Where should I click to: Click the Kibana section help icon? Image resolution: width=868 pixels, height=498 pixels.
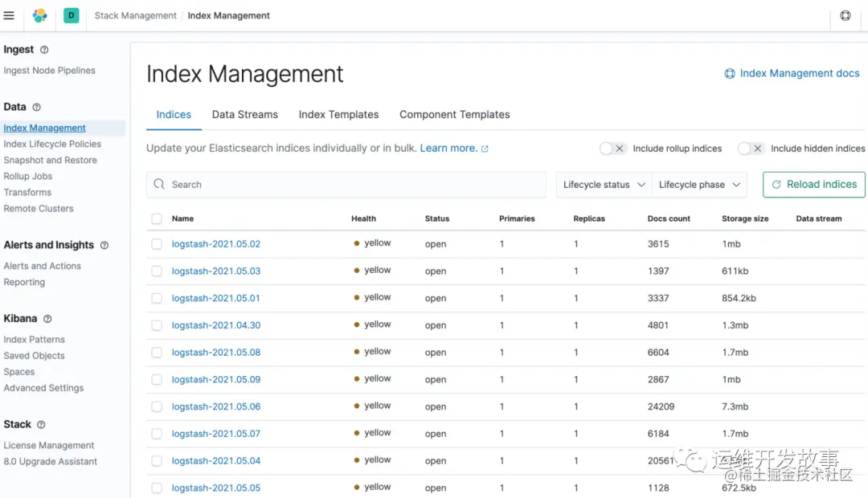[x=47, y=319]
